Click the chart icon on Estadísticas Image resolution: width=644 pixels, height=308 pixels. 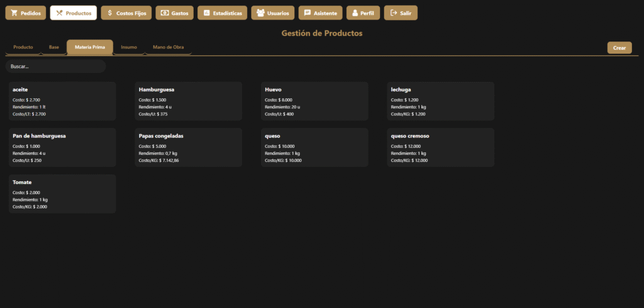(206, 13)
